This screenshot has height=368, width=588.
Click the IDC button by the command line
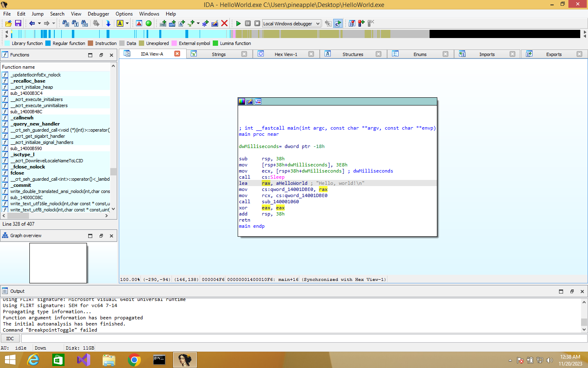tap(10, 339)
